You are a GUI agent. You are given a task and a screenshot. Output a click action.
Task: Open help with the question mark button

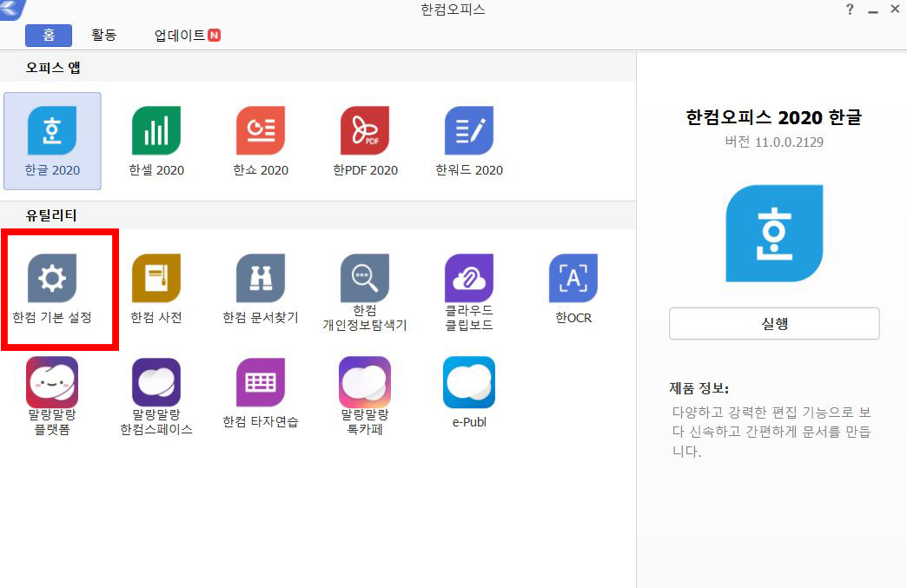[850, 10]
